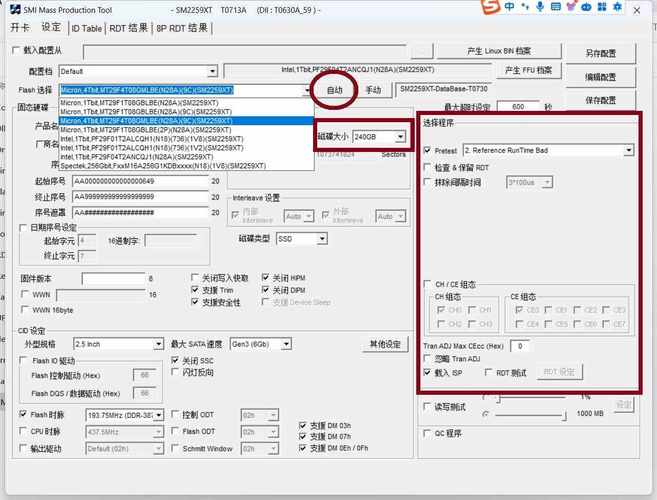Click the Sogou skin shirt icon
657x500 pixels.
pos(574,8)
